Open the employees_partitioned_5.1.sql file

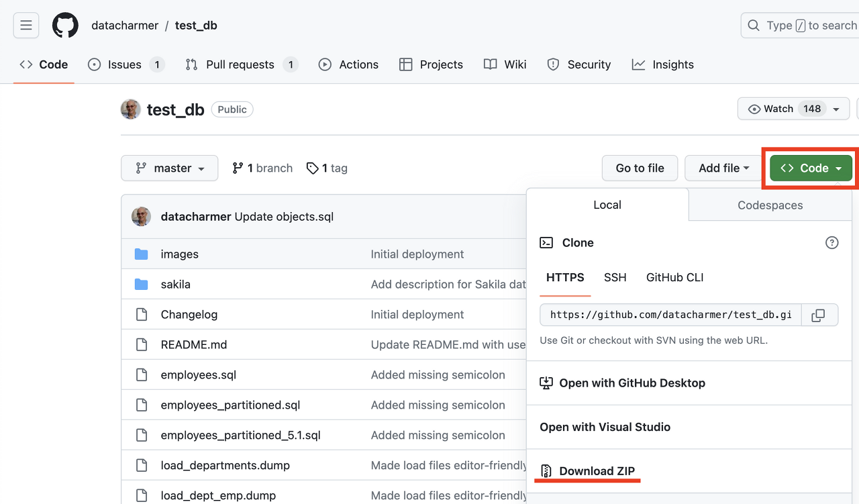click(241, 436)
